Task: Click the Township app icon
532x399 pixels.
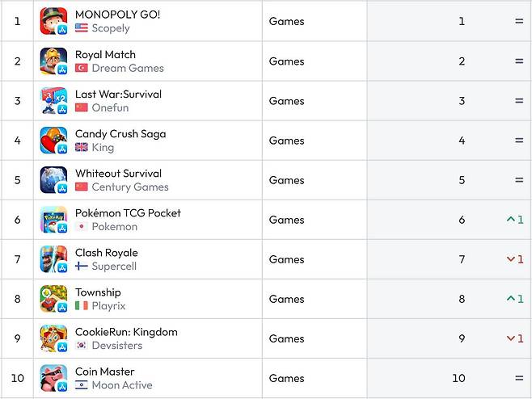Action: click(53, 298)
